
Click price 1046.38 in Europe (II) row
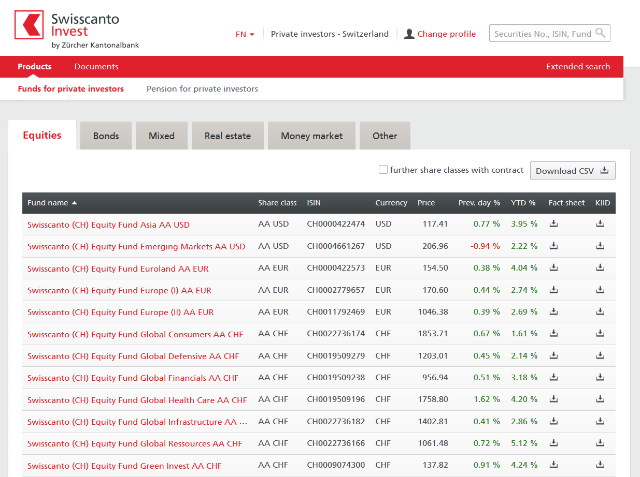433,312
